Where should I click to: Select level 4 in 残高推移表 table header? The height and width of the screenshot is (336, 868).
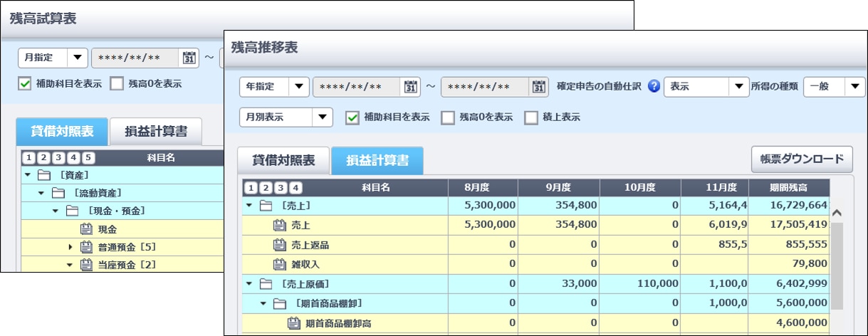(296, 188)
